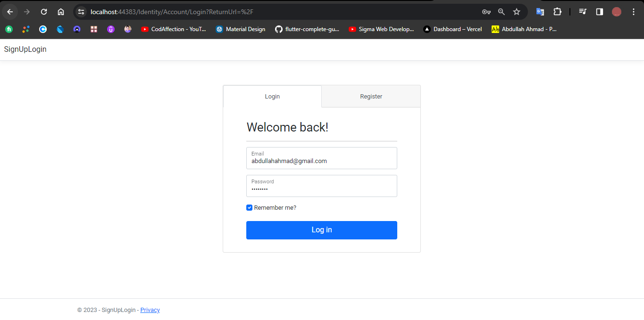Image resolution: width=644 pixels, height=320 pixels.
Task: Open the Dashboard – Vercel bookmark
Action: (453, 29)
